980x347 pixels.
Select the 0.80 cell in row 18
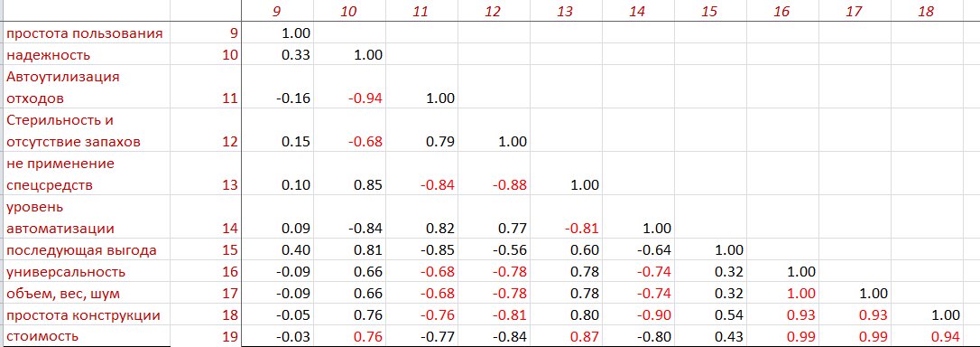566,315
